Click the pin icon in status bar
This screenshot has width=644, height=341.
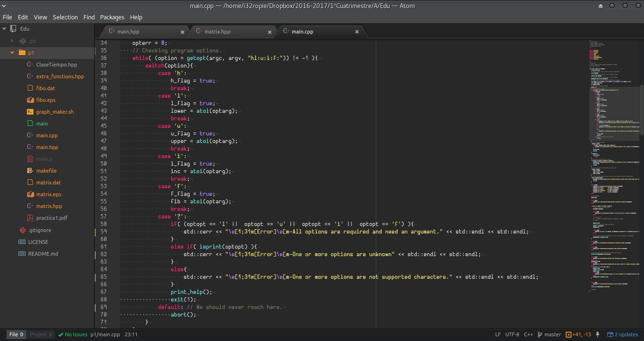(597, 334)
